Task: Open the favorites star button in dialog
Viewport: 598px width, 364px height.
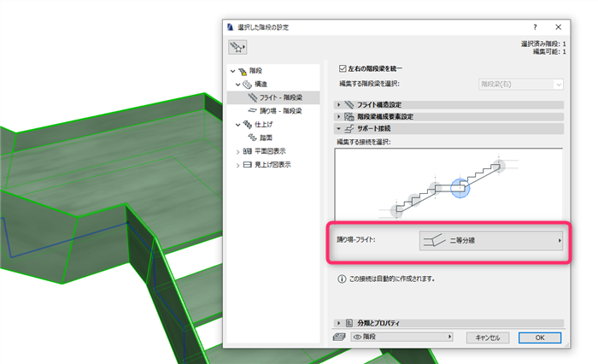Action: pos(237,47)
